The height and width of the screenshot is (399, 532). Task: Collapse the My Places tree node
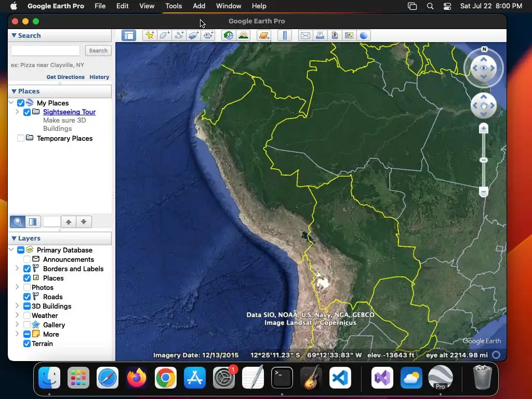tap(11, 102)
